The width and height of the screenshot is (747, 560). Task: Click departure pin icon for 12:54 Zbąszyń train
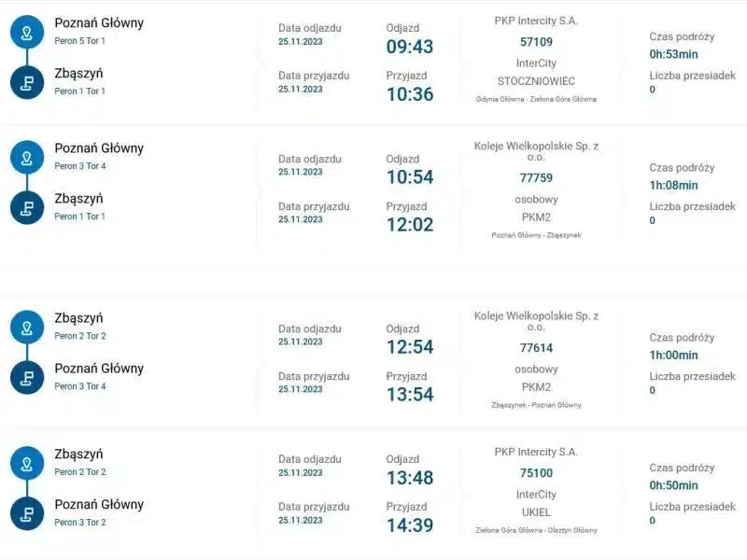point(27,328)
